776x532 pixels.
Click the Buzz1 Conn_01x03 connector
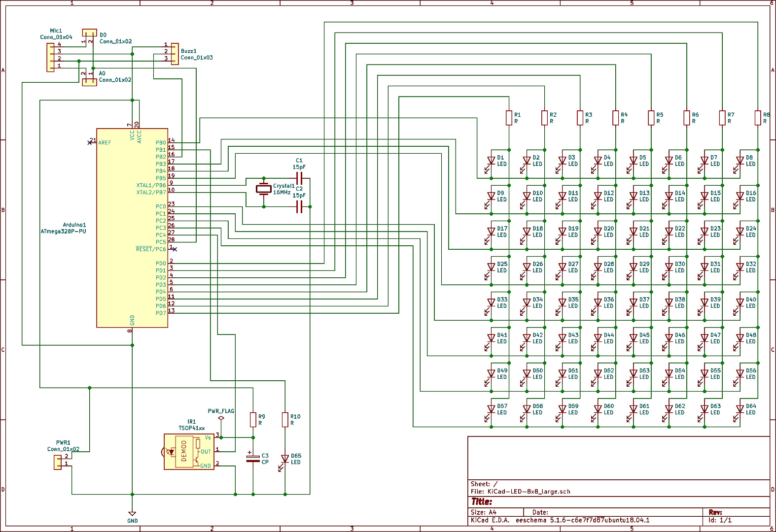[x=175, y=53]
